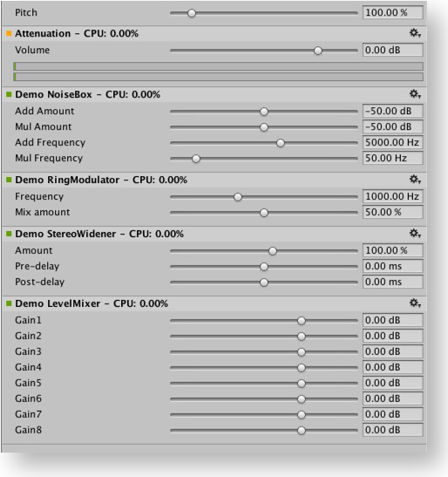The image size is (448, 477).
Task: Click the Pitch parameter label
Action: point(26,13)
